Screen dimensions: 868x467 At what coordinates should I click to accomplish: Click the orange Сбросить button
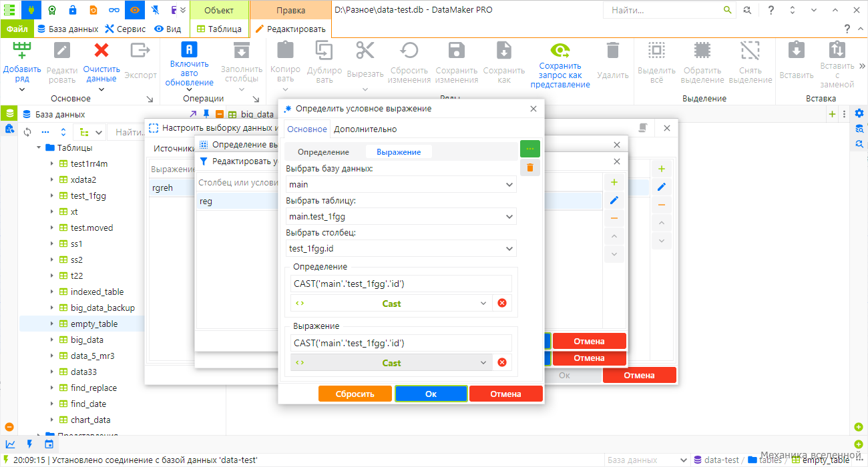coord(355,394)
